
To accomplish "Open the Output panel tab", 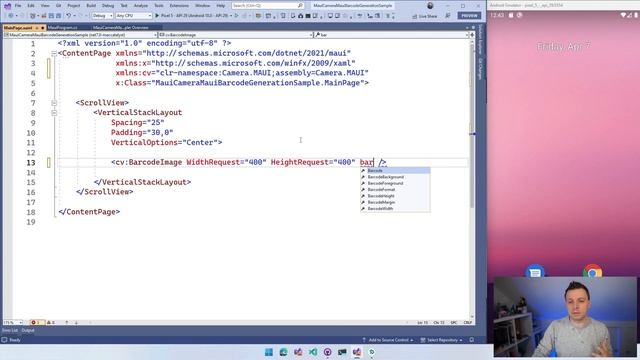I will point(28,330).
